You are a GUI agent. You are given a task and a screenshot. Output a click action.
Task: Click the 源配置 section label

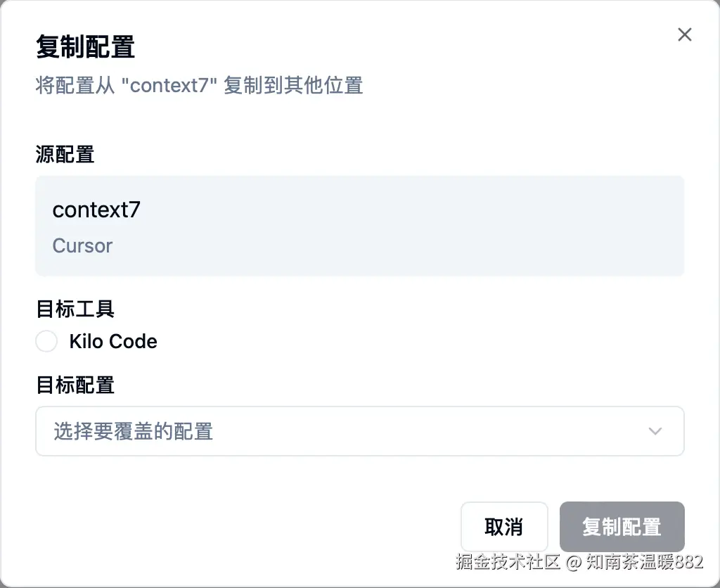pyautogui.click(x=65, y=154)
